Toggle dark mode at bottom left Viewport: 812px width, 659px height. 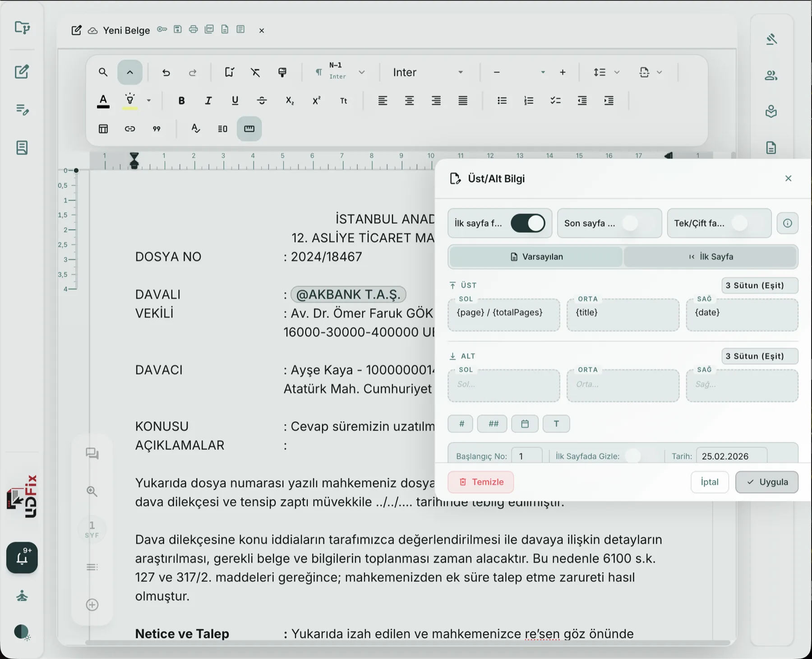point(22,631)
